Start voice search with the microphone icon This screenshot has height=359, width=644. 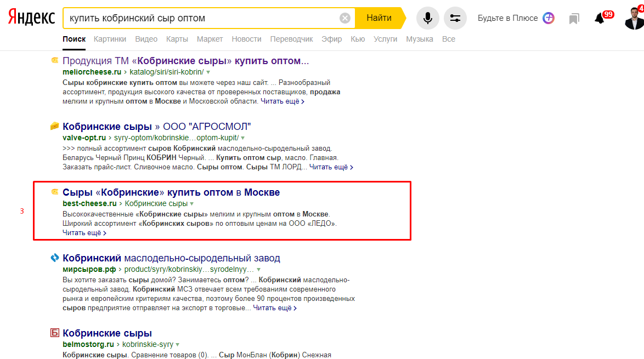point(427,18)
